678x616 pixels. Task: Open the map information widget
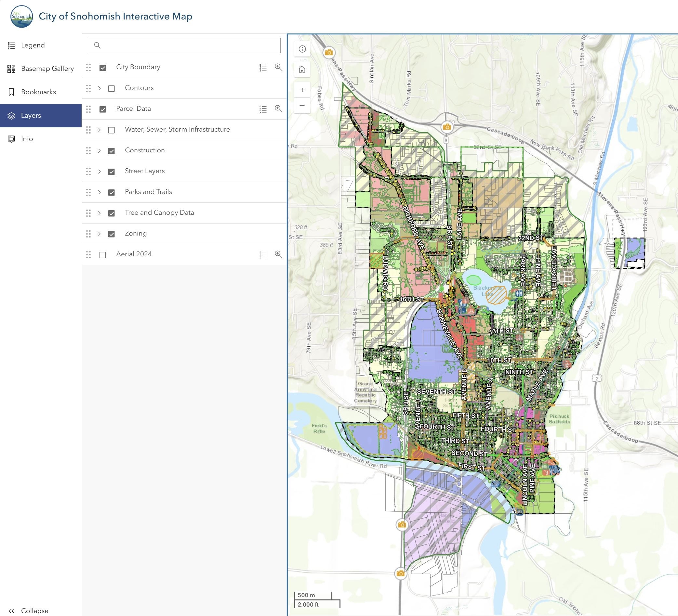point(302,49)
